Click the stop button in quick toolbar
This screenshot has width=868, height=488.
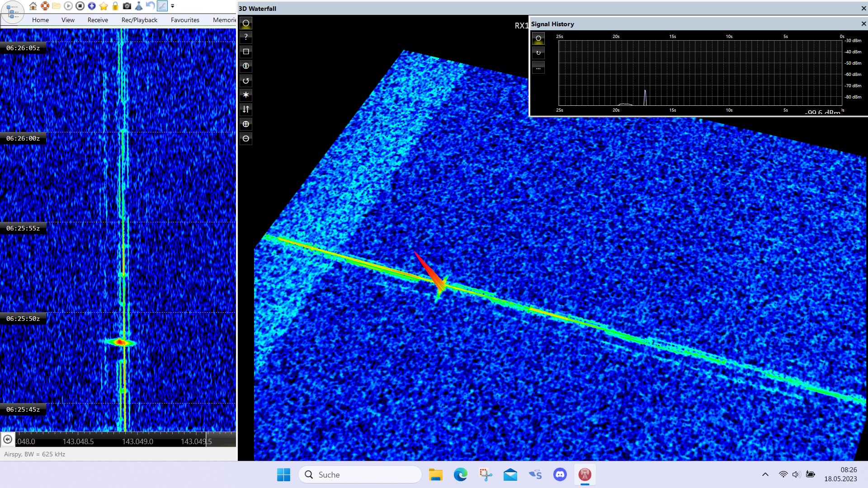point(80,6)
